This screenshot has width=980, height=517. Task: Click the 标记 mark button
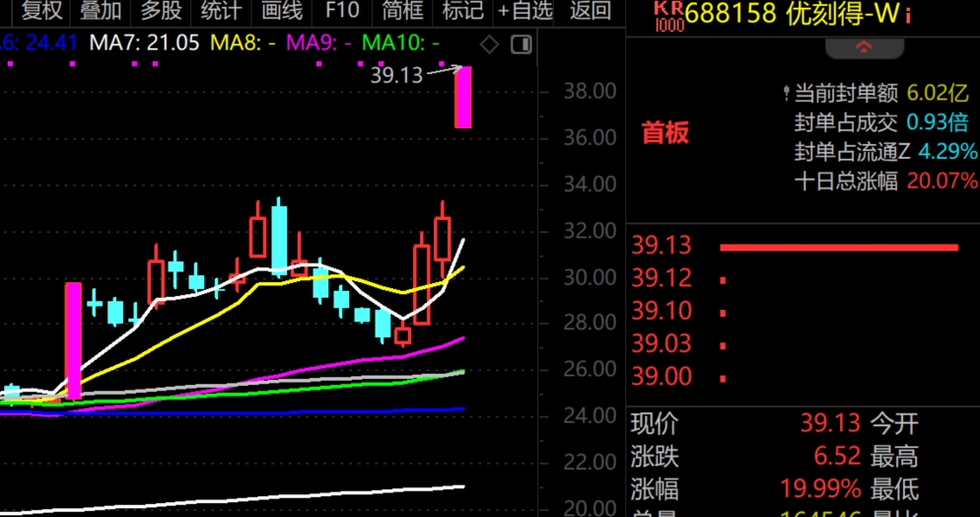click(x=462, y=12)
